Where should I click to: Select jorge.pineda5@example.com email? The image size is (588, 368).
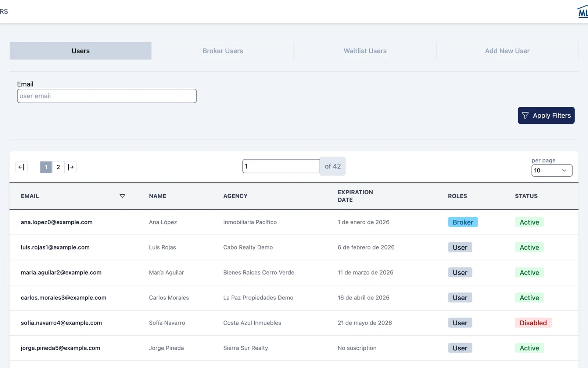pyautogui.click(x=60, y=348)
